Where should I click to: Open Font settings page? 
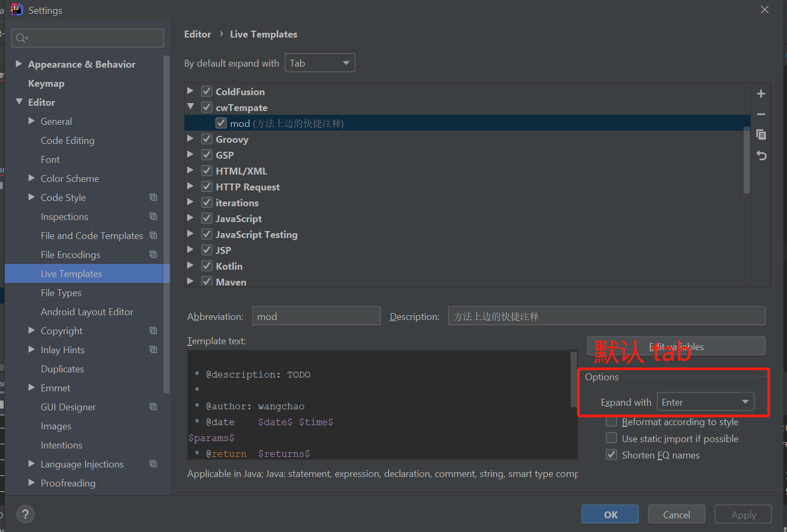pyautogui.click(x=50, y=160)
